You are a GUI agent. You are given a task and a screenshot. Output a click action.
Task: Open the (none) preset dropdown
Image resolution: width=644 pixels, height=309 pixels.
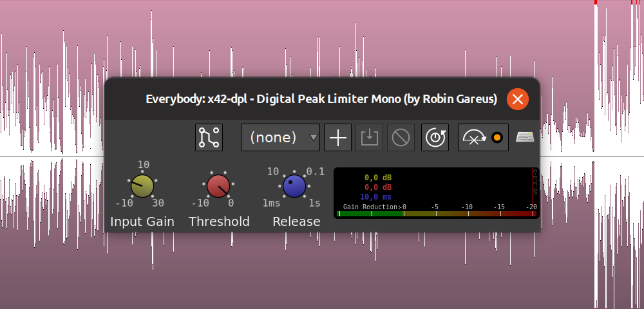pyautogui.click(x=280, y=138)
